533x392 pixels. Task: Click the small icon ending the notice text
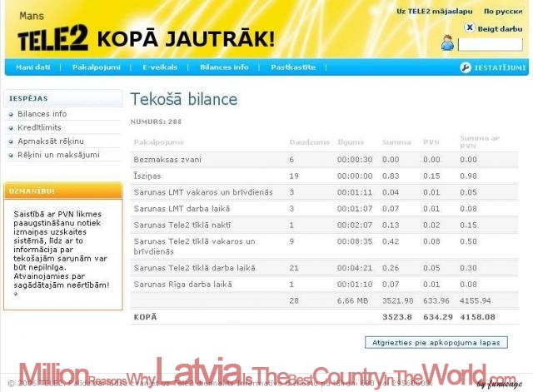point(16,294)
